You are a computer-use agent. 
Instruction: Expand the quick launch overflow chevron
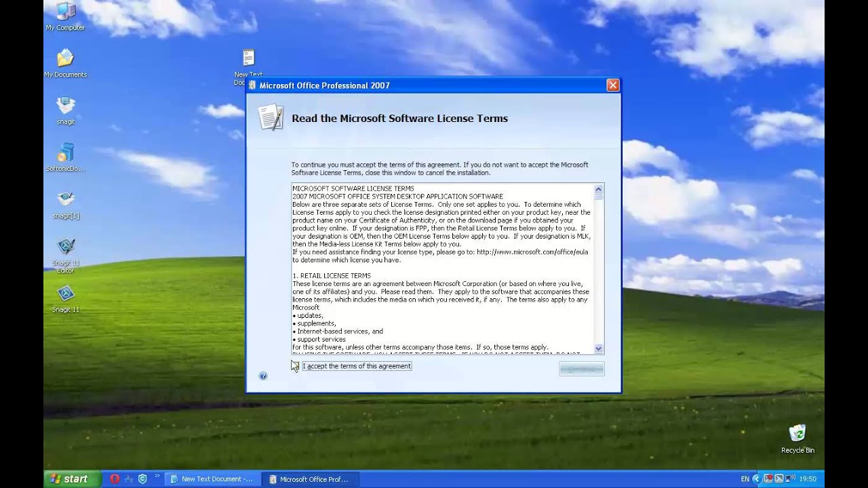pyautogui.click(x=157, y=476)
